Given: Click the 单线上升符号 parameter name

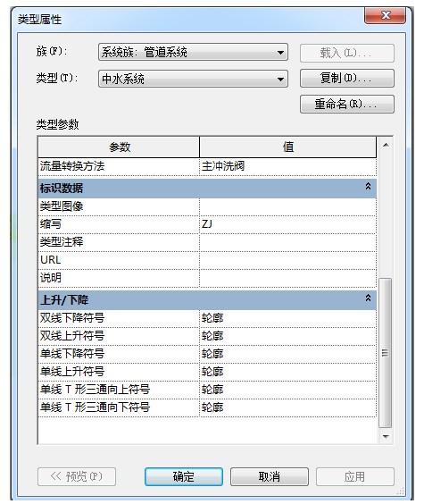Looking at the screenshot, I should click(72, 372).
